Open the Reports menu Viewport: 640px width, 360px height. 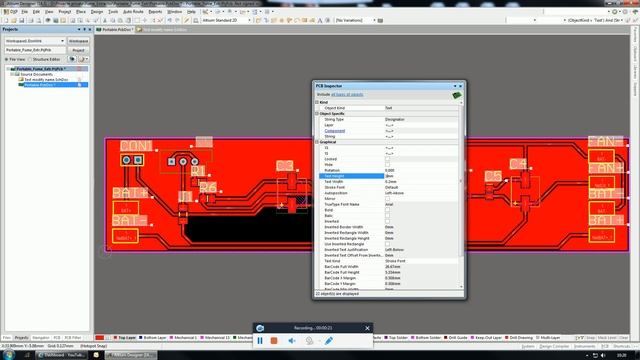[155, 12]
